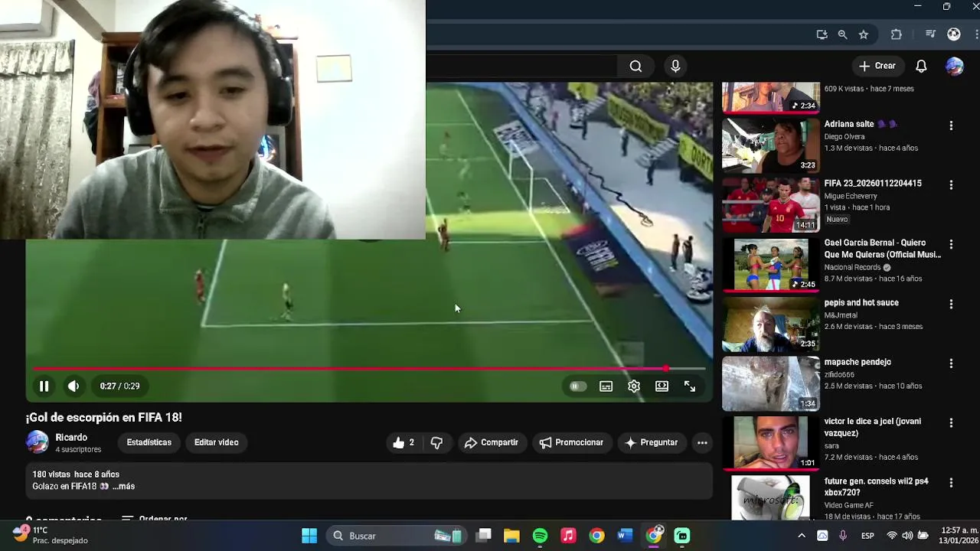Open the player settings gear
Image resolution: width=980 pixels, height=551 pixels.
pos(634,386)
